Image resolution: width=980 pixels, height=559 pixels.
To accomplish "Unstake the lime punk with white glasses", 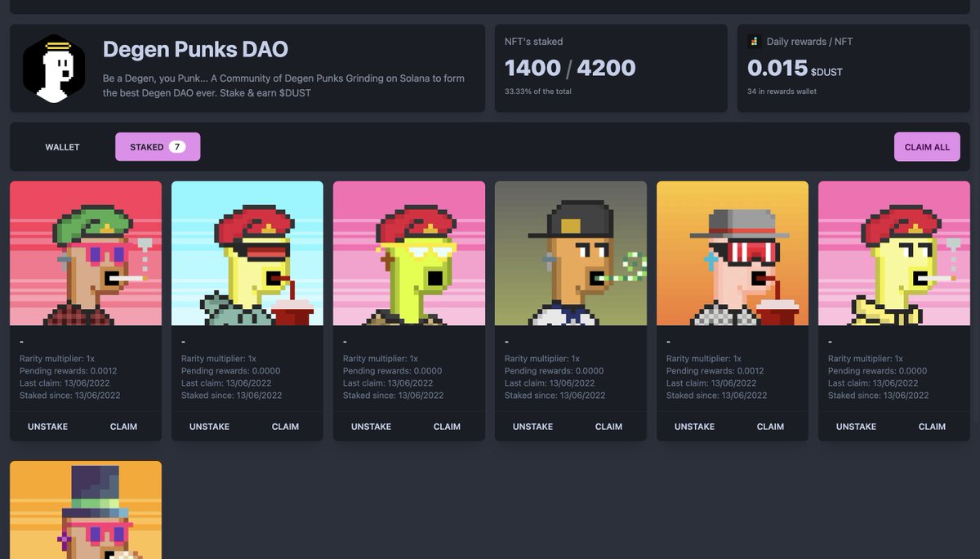I will [371, 427].
